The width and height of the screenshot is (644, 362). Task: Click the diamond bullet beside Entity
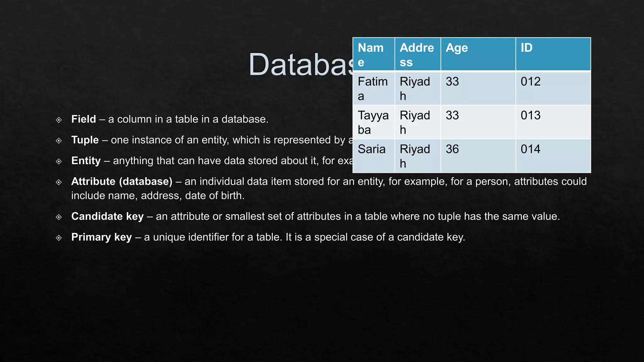coord(59,161)
